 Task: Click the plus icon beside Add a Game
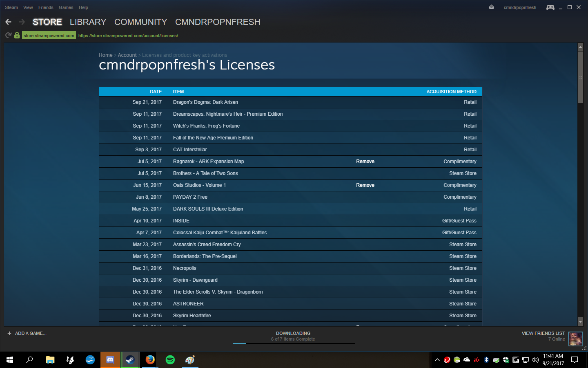(9, 333)
